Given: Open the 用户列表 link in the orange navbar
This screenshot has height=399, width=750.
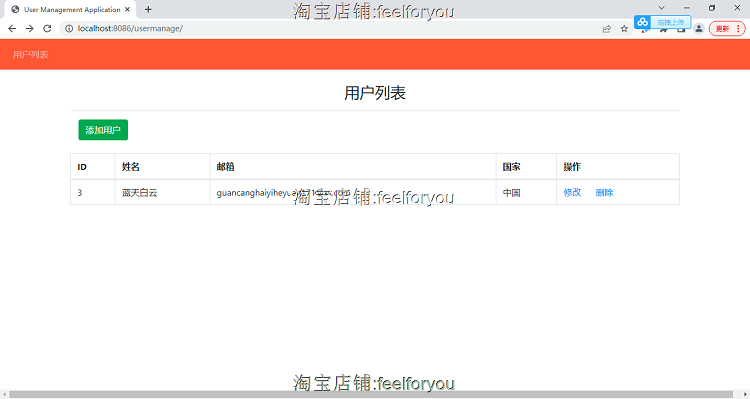Looking at the screenshot, I should tap(31, 55).
